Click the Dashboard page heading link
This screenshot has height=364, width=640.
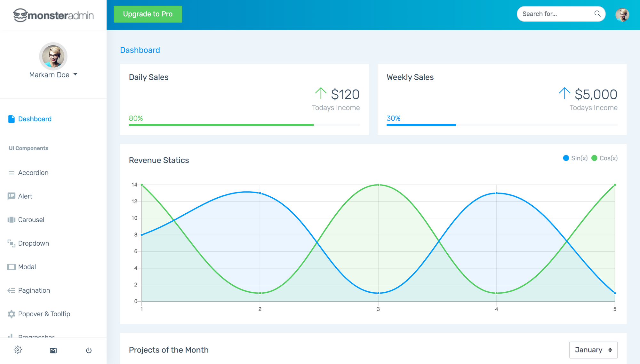(x=140, y=50)
